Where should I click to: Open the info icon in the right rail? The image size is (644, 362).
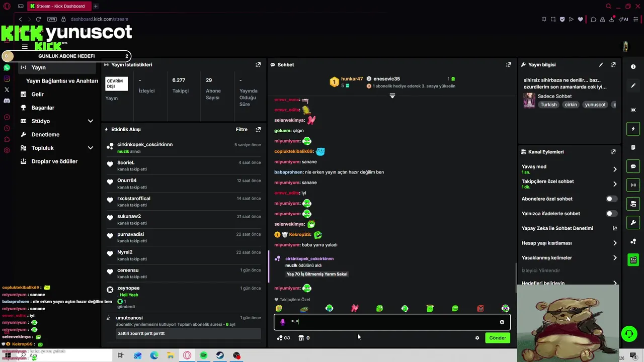[x=633, y=67]
